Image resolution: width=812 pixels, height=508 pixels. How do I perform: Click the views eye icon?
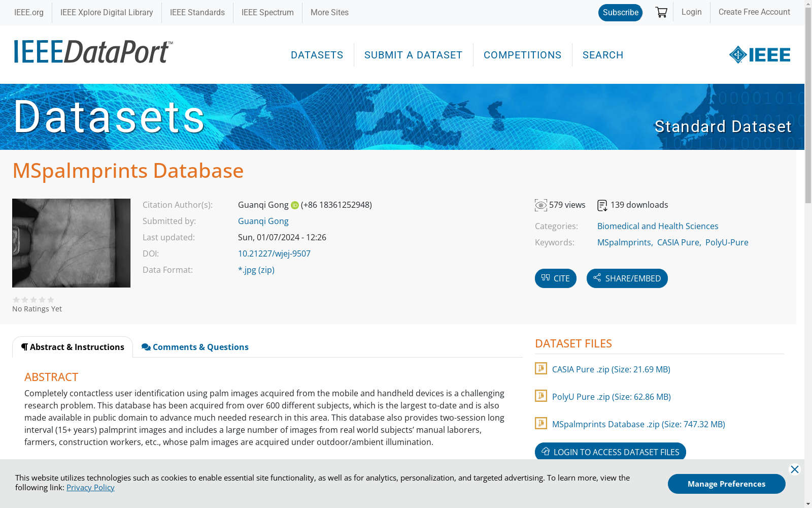[541, 205]
